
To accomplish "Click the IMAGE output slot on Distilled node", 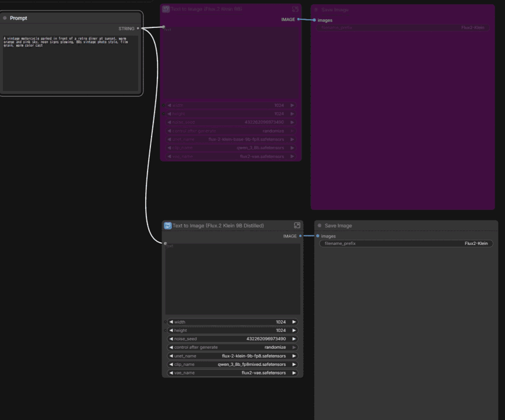I will tap(300, 236).
